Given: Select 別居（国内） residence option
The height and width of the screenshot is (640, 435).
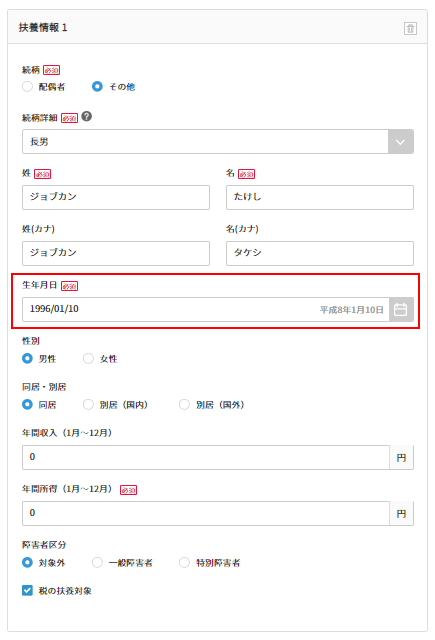Looking at the screenshot, I should 88,404.
